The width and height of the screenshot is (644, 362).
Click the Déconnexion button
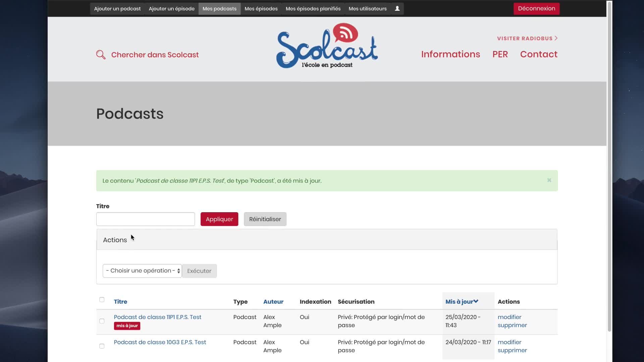(536, 9)
